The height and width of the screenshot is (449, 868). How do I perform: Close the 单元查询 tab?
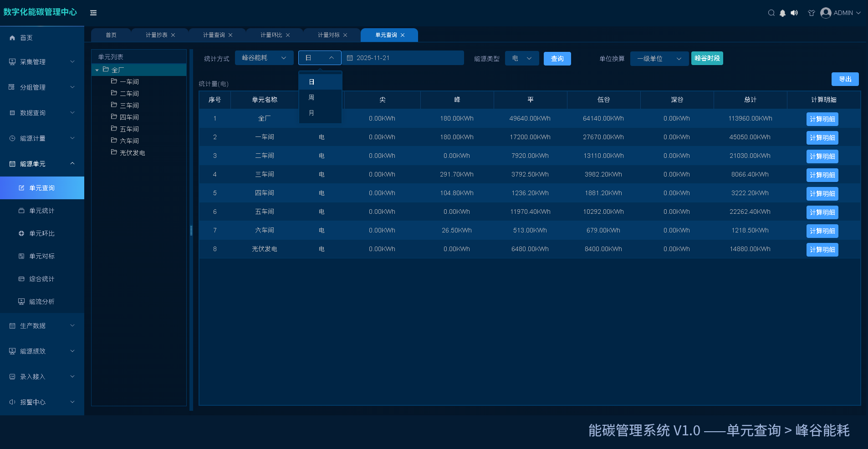[403, 35]
